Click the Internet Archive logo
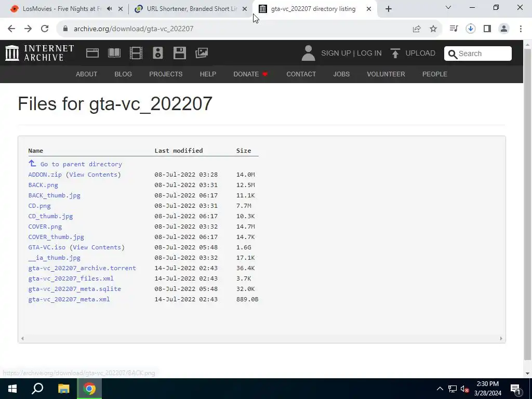 click(x=39, y=54)
